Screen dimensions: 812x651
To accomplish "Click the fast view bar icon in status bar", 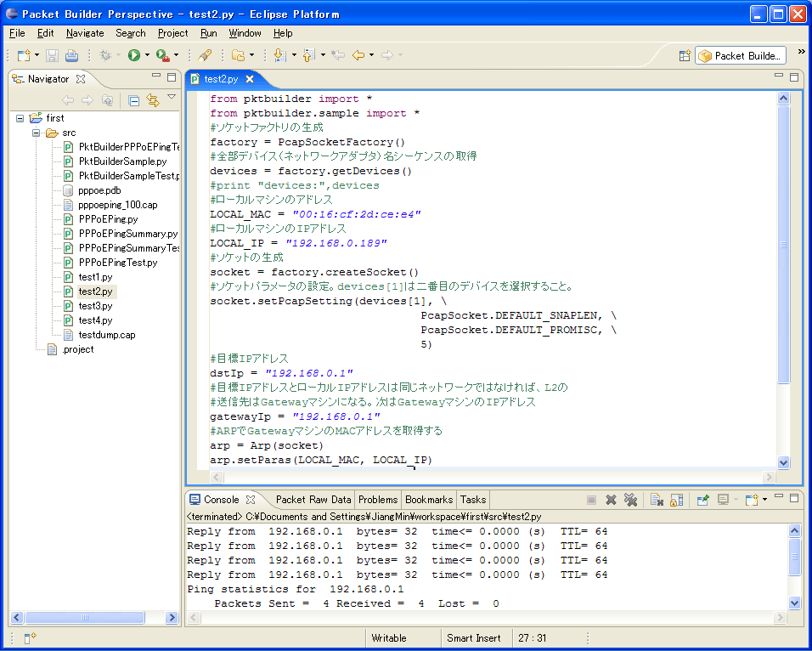I will point(30,638).
